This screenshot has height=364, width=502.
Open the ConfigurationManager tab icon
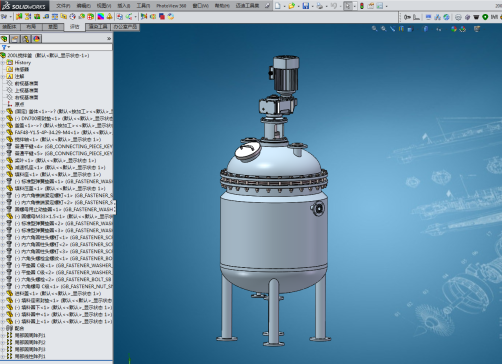(26, 39)
